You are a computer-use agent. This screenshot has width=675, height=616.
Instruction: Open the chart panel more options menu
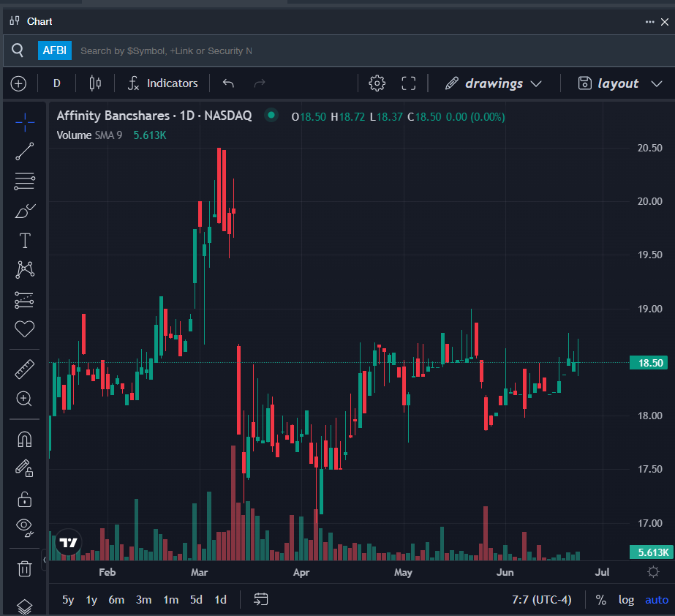pyautogui.click(x=649, y=21)
